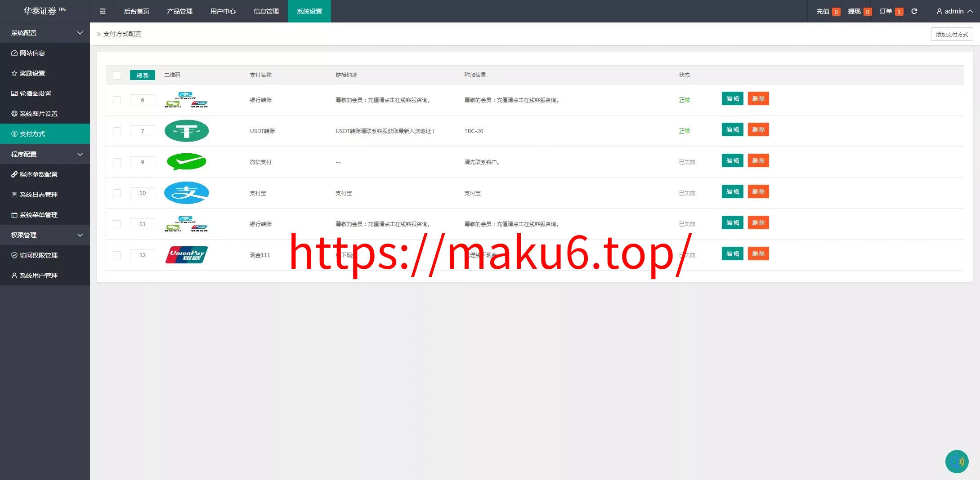Open the 信息管理 tab

click(x=266, y=11)
